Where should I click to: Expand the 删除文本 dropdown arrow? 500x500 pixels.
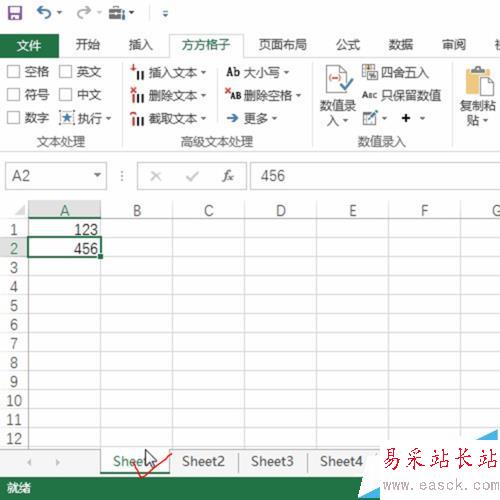[203, 96]
